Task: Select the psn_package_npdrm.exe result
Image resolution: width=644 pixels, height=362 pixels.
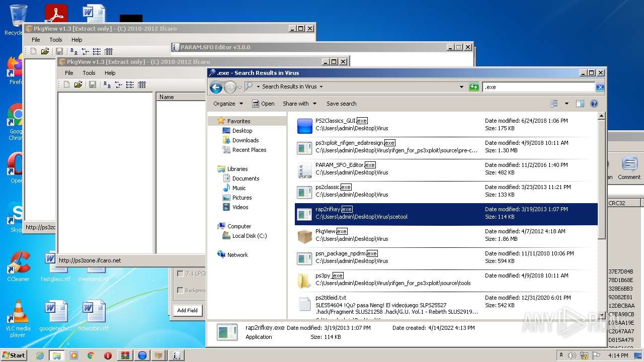Action: pyautogui.click(x=446, y=258)
